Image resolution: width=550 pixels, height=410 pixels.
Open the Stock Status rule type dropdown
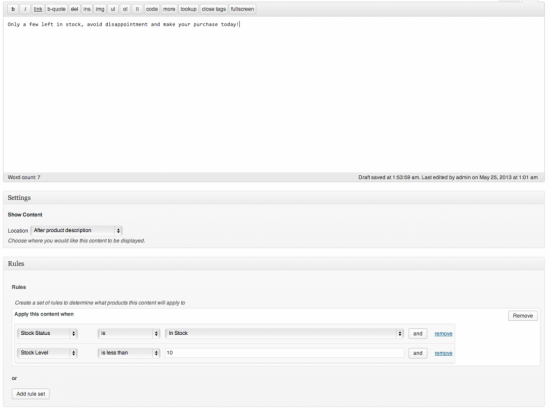47,333
